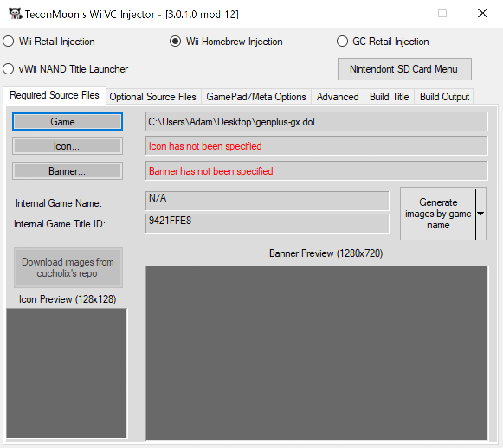Open the Nintendont SD Card Menu

pyautogui.click(x=404, y=69)
